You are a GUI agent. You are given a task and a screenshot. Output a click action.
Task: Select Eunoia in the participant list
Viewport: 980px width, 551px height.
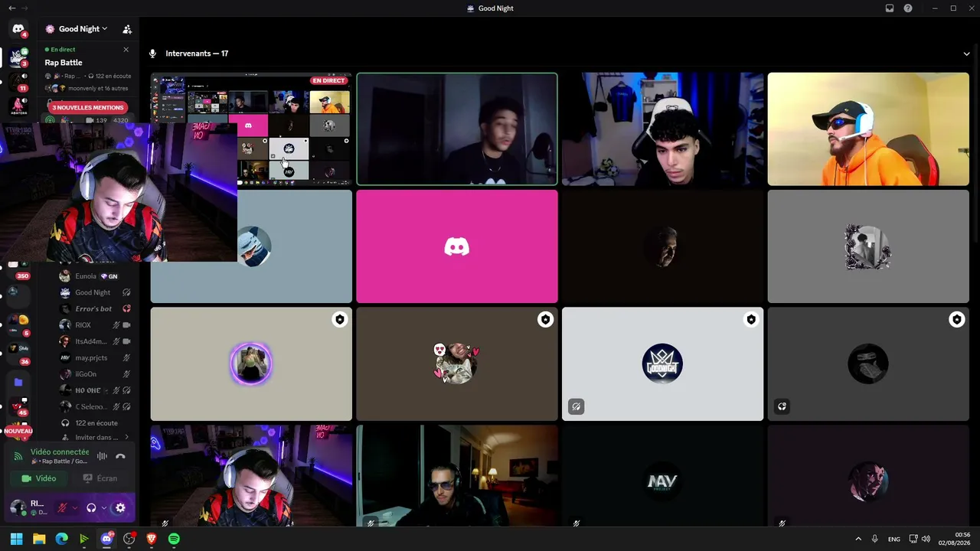[93, 276]
